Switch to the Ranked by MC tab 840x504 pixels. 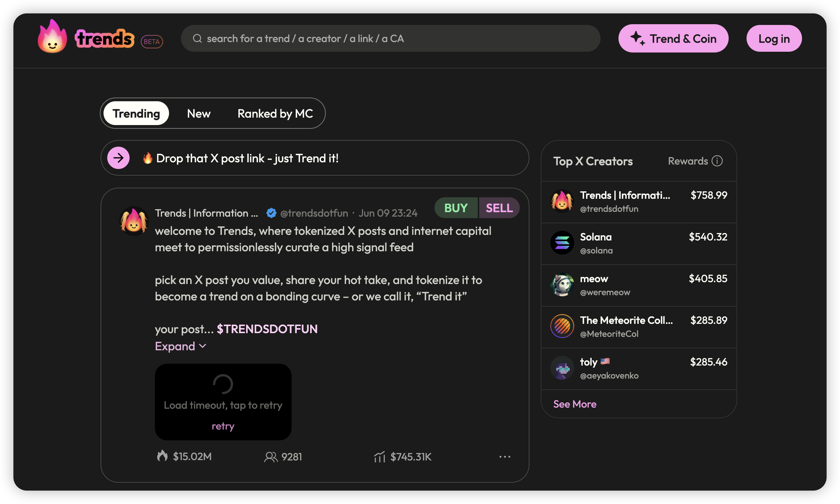275,113
